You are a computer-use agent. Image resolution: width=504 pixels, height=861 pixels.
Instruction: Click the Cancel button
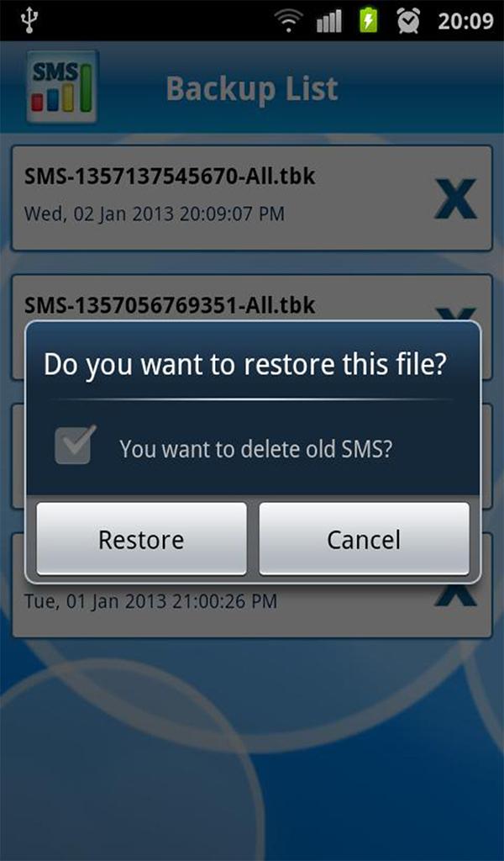point(365,539)
